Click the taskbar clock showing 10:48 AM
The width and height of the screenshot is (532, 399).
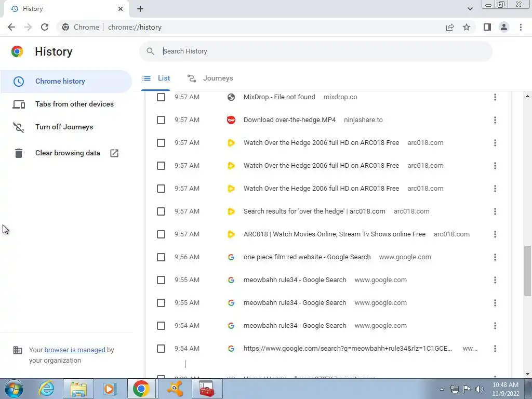point(506,389)
